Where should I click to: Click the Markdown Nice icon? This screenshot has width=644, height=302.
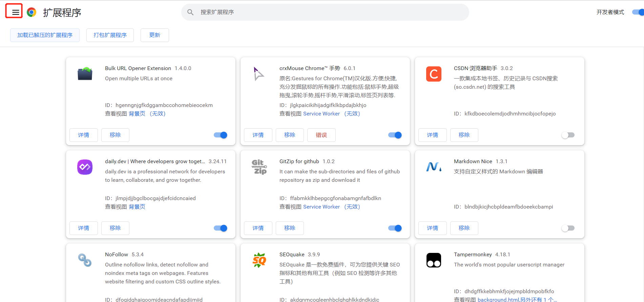[434, 167]
